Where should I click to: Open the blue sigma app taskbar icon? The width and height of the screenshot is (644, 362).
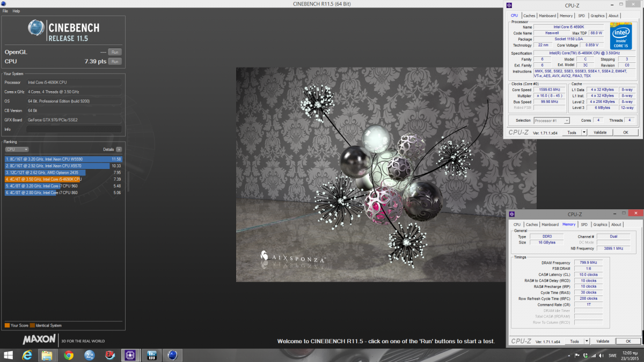click(90, 355)
